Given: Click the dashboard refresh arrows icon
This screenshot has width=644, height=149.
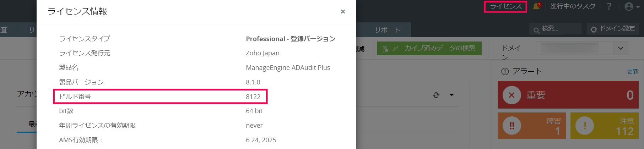Looking at the screenshot, I should (436, 95).
